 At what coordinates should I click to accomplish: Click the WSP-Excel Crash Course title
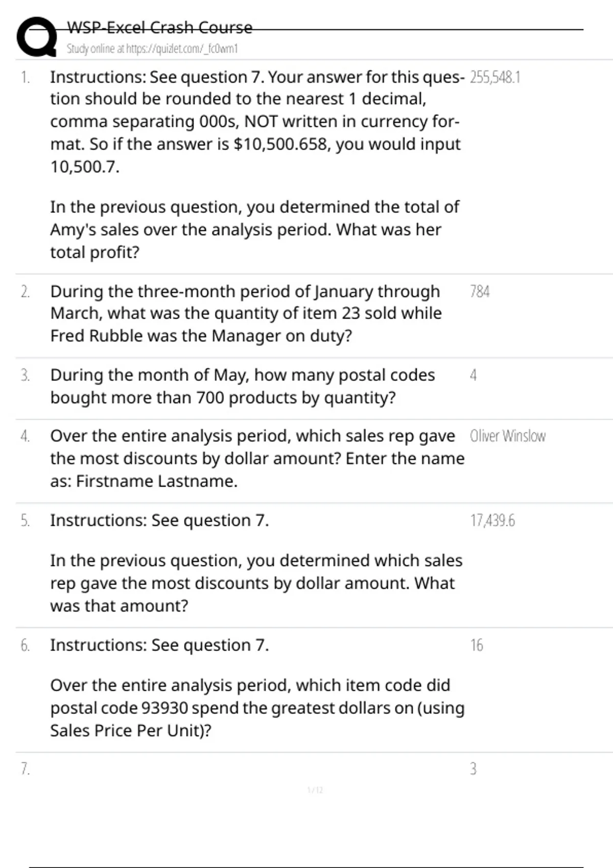[x=159, y=27]
